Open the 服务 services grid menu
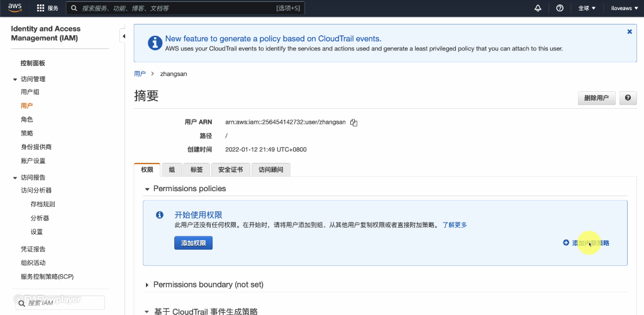644x315 pixels. click(x=48, y=8)
